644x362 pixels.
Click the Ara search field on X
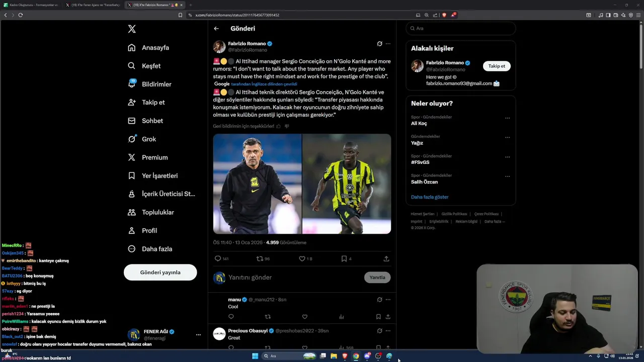coord(460,29)
